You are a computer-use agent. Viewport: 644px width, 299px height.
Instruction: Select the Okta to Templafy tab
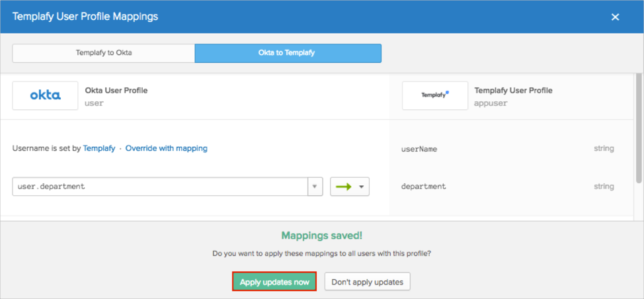288,53
